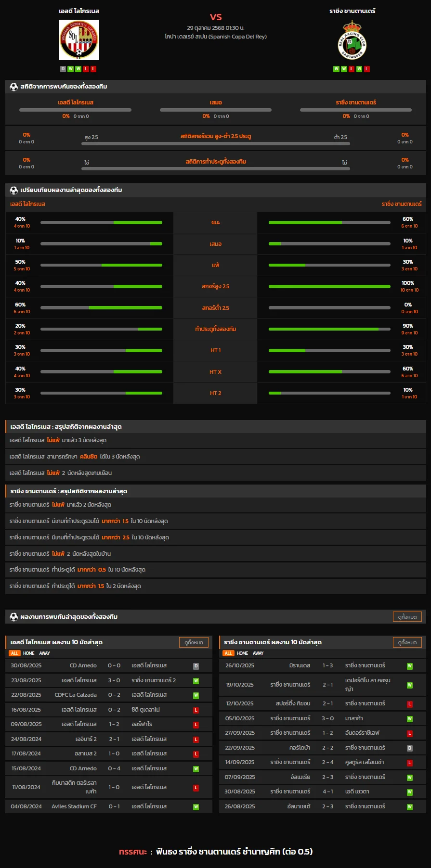Click the grey D badge in 22/09/2025 row

coord(410,748)
